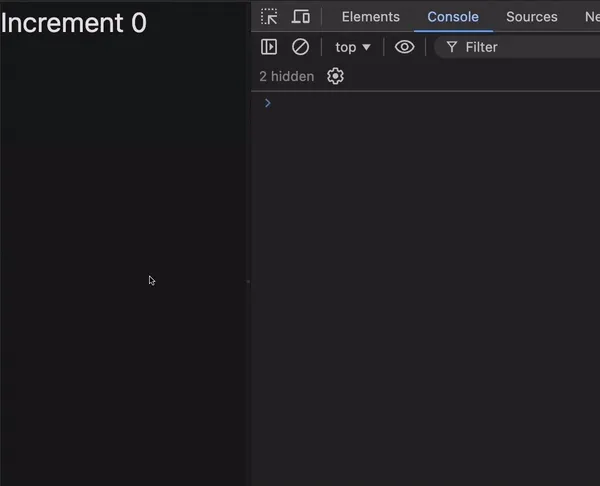Show the console sidebar panel icon
Viewport: 600px width, 486px height.
pyautogui.click(x=269, y=47)
